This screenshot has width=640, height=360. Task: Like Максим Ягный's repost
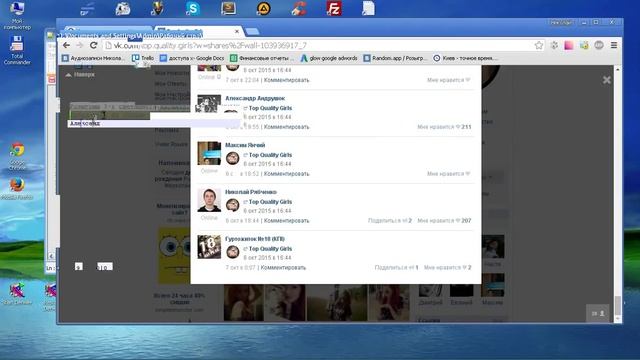449,174
